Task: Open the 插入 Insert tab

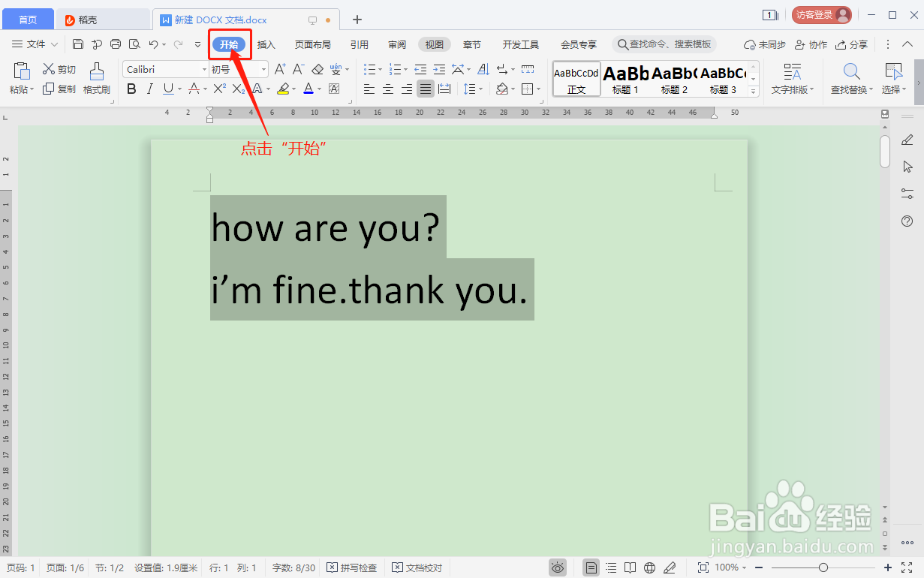Action: tap(266, 44)
